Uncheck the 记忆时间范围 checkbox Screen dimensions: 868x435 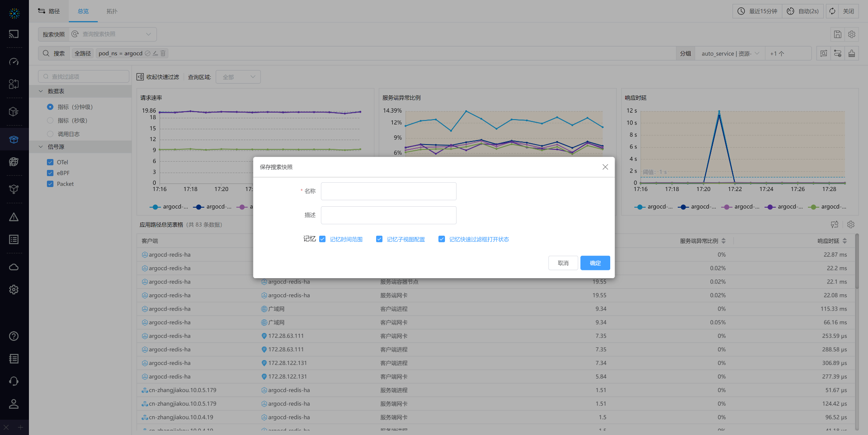click(x=323, y=239)
